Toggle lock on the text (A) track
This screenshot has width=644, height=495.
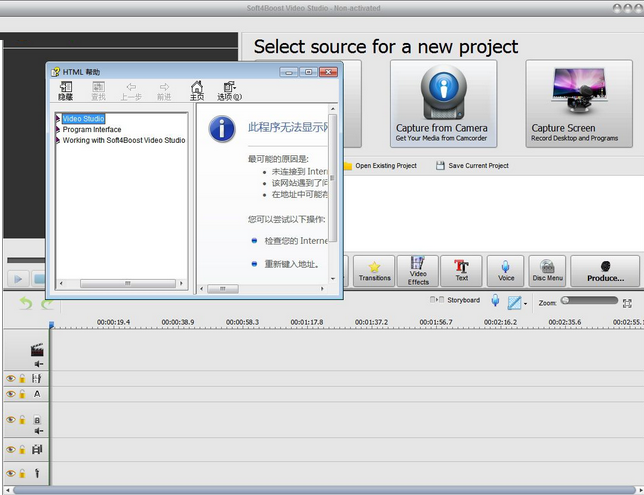(x=22, y=394)
